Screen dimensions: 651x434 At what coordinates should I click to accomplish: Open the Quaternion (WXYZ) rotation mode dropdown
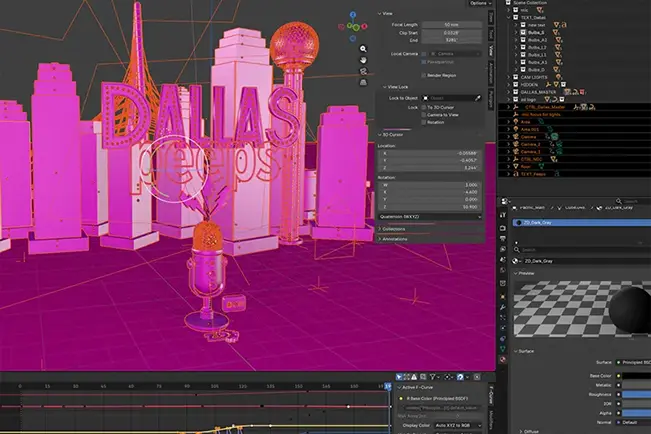(x=430, y=217)
